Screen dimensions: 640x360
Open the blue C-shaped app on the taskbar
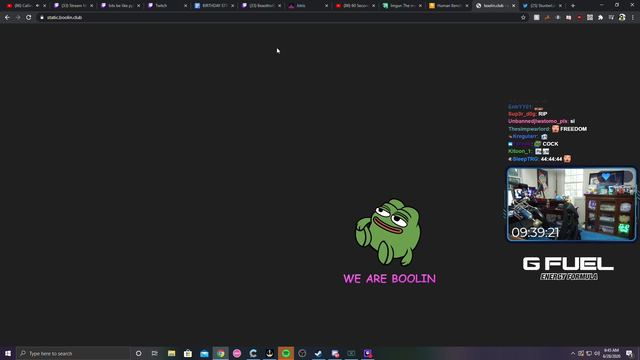coord(253,353)
